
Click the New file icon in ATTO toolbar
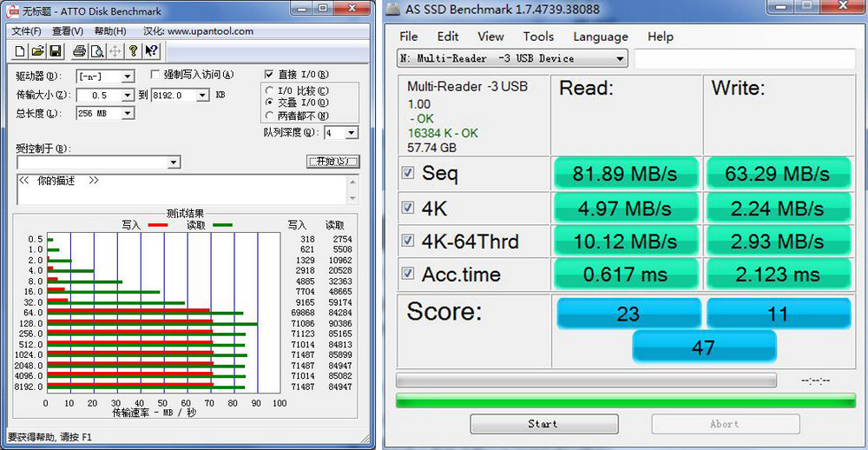pos(20,51)
